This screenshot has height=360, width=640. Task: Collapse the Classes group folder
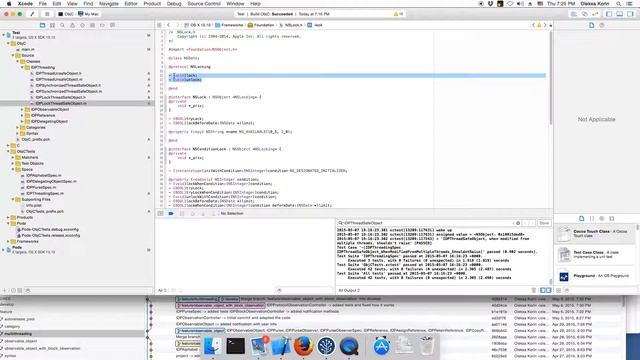coord(18,61)
